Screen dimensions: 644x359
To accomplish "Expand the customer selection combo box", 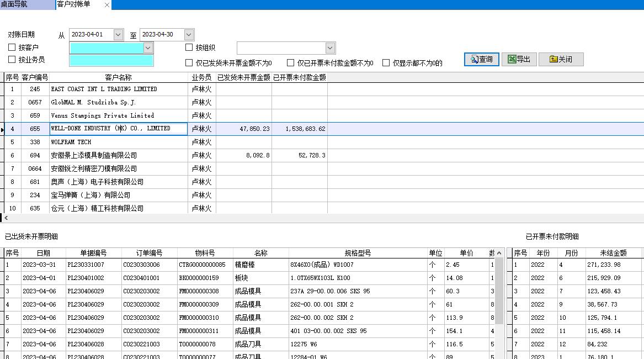I will click(148, 47).
